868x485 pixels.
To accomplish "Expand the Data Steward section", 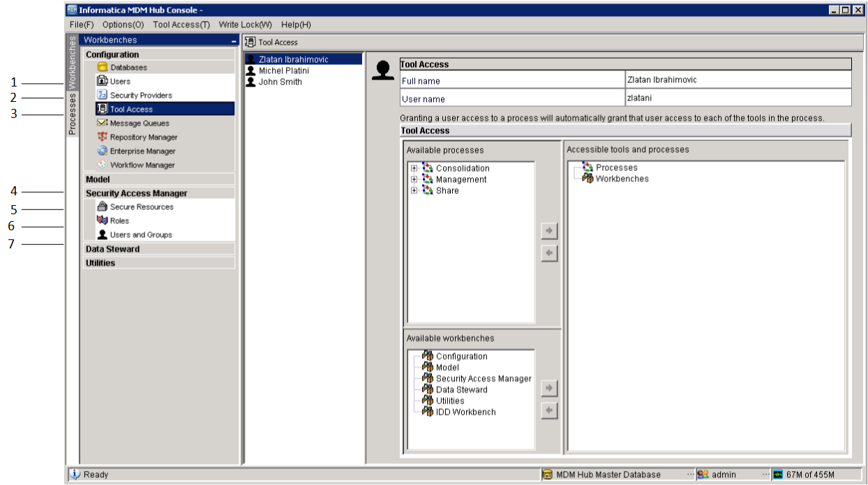I will click(x=158, y=249).
